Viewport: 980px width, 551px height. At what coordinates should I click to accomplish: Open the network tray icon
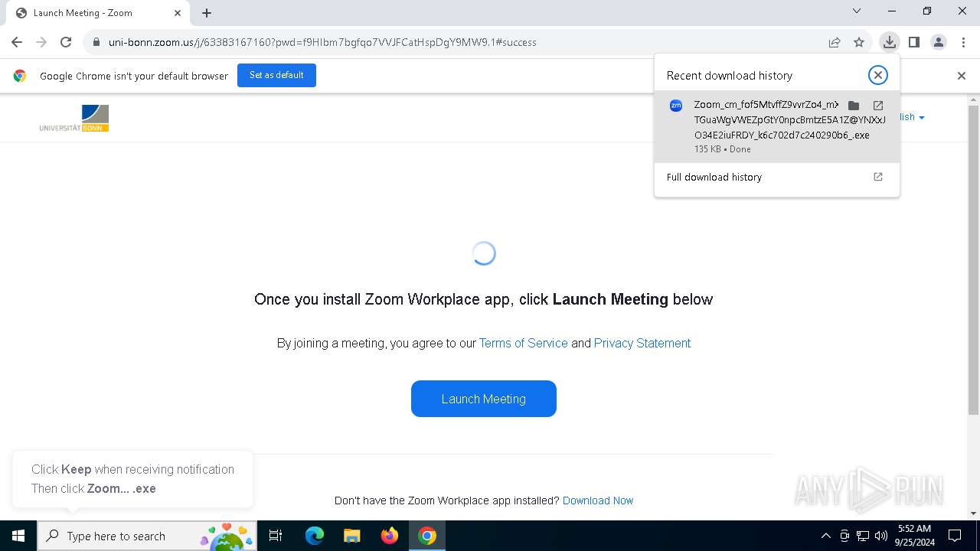[863, 536]
